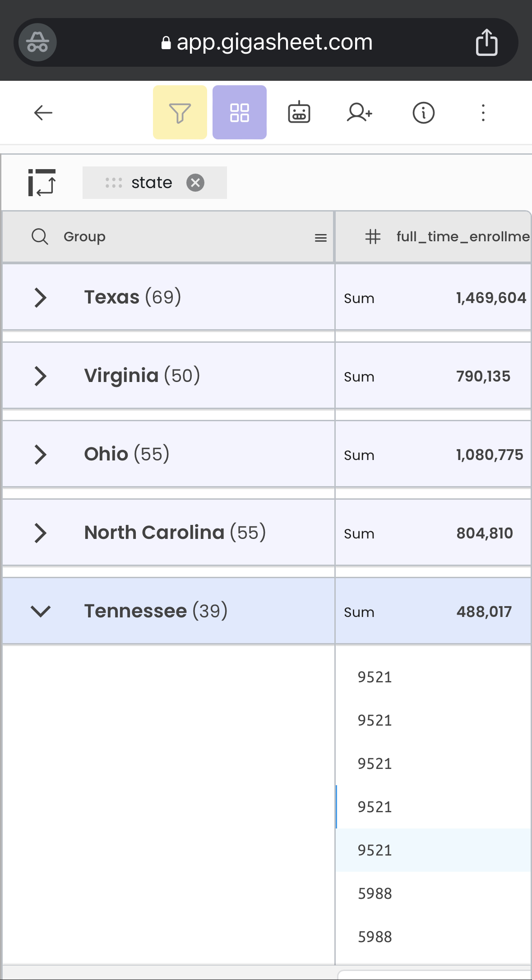Expand the Texas group row
Image resolution: width=532 pixels, height=980 pixels.
pos(41,298)
